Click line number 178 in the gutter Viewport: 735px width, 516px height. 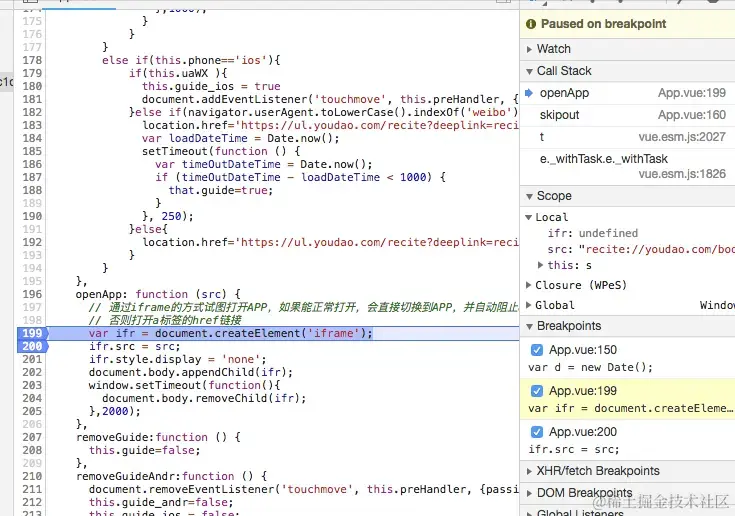(x=32, y=60)
